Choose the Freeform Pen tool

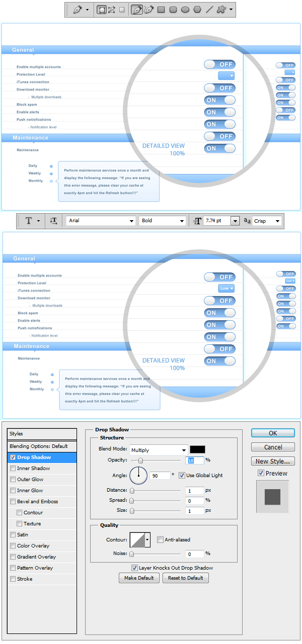tap(148, 10)
